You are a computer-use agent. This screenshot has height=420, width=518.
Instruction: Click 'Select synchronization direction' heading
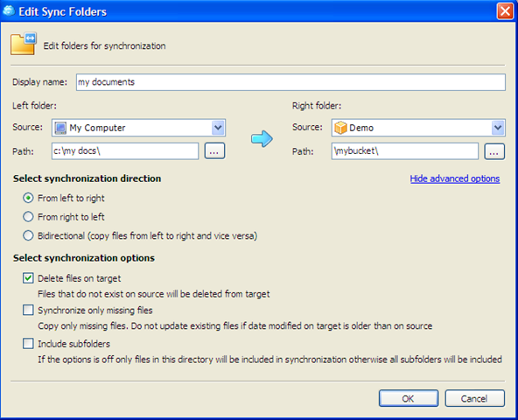coord(87,178)
